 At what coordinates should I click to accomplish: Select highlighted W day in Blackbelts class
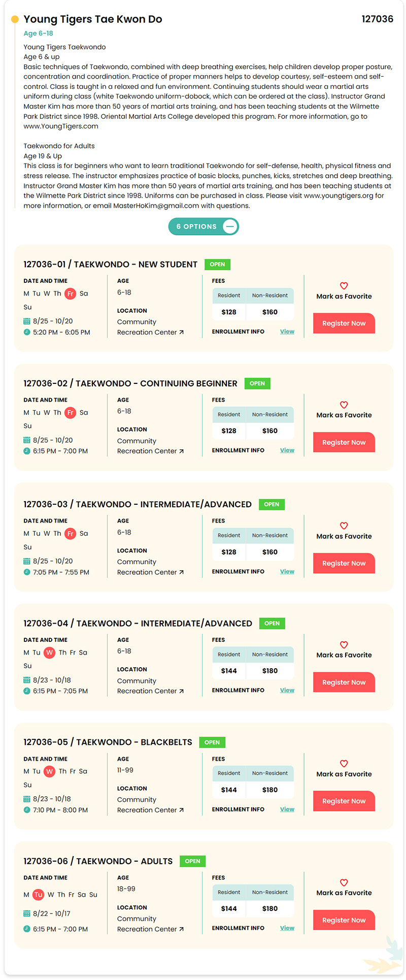coord(49,771)
